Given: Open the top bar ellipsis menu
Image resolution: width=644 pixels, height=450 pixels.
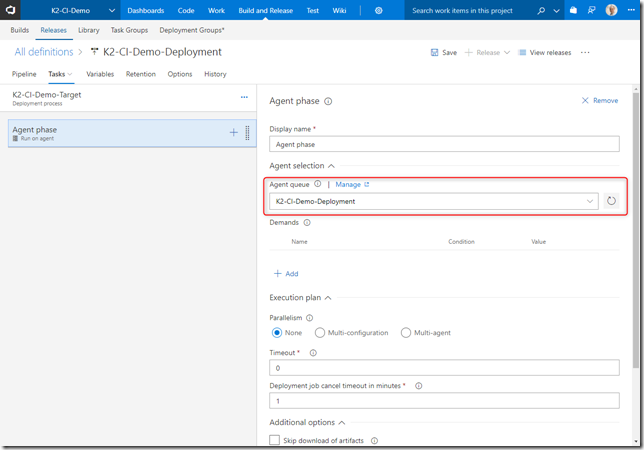Looking at the screenshot, I should [x=631, y=10].
